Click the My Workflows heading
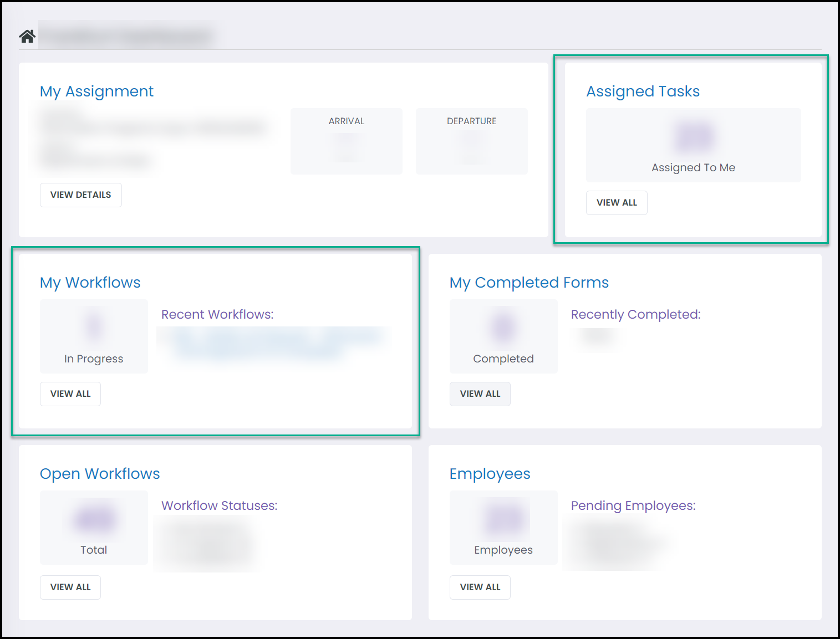The height and width of the screenshot is (639, 840). [x=90, y=283]
